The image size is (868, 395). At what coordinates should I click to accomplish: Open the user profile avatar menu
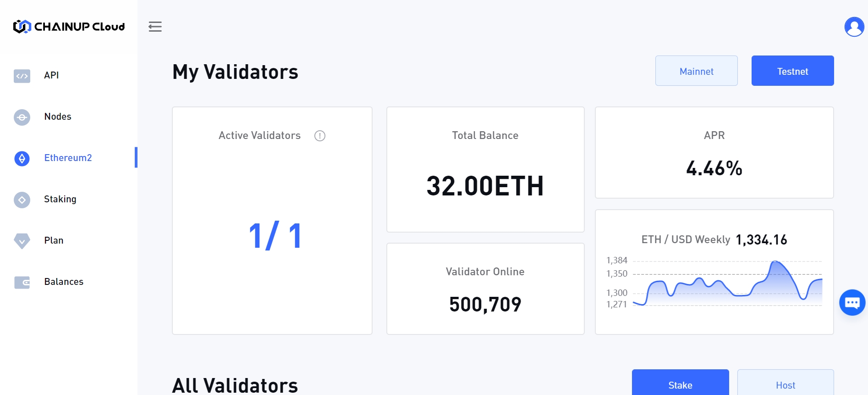click(x=854, y=27)
